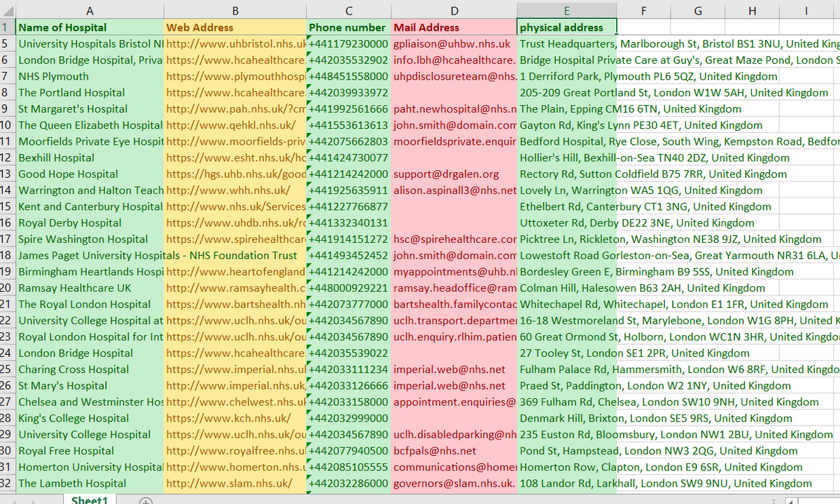Select the alison.aspinall3@nhs.net email cell

pos(454,190)
